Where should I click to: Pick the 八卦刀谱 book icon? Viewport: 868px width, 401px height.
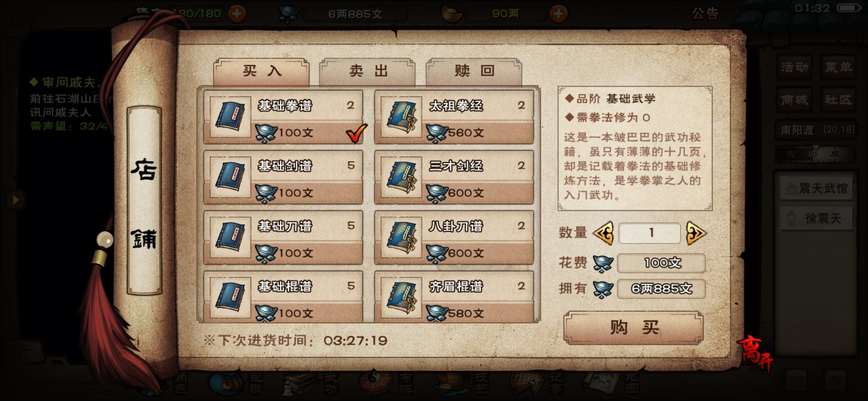point(401,237)
